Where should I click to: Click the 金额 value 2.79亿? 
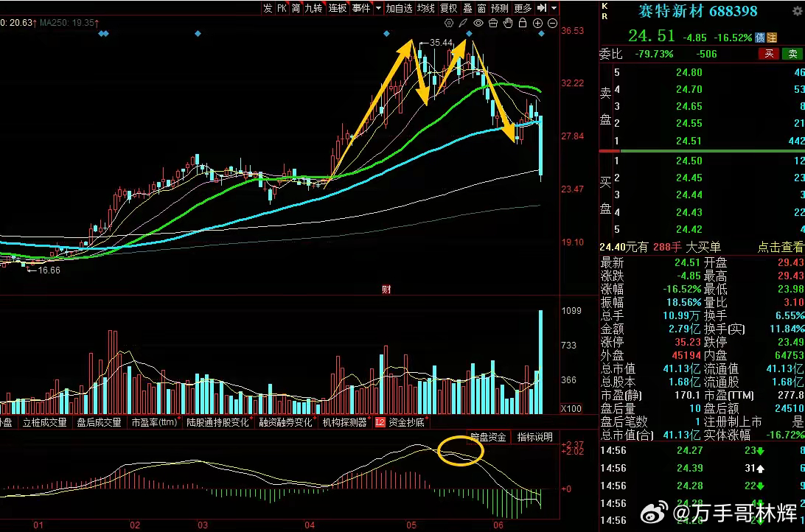(x=684, y=329)
